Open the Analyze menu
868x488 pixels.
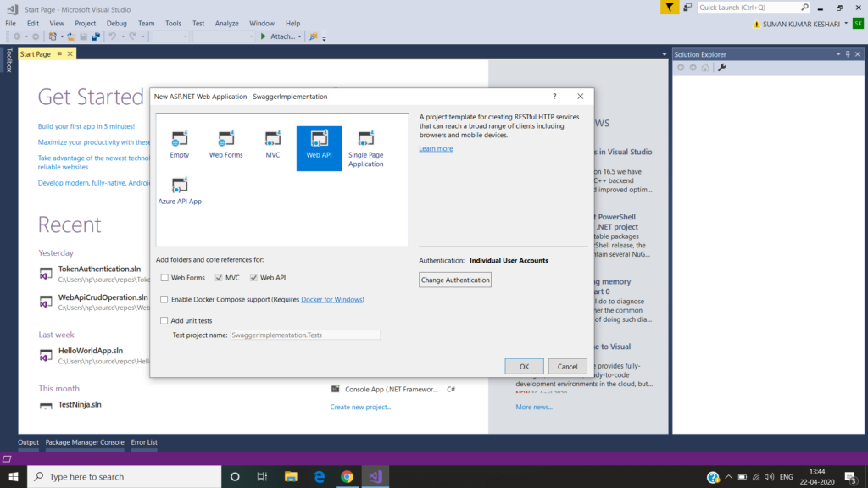tap(226, 23)
